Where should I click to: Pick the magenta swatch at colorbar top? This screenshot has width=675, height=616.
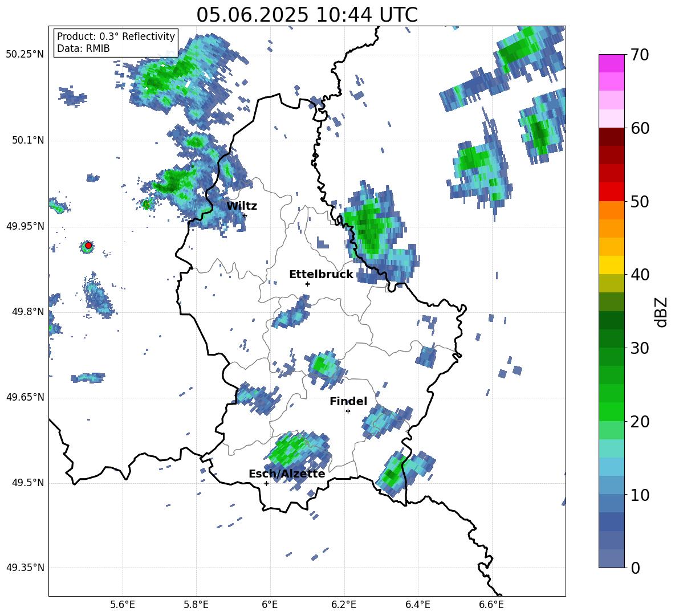click(x=611, y=63)
